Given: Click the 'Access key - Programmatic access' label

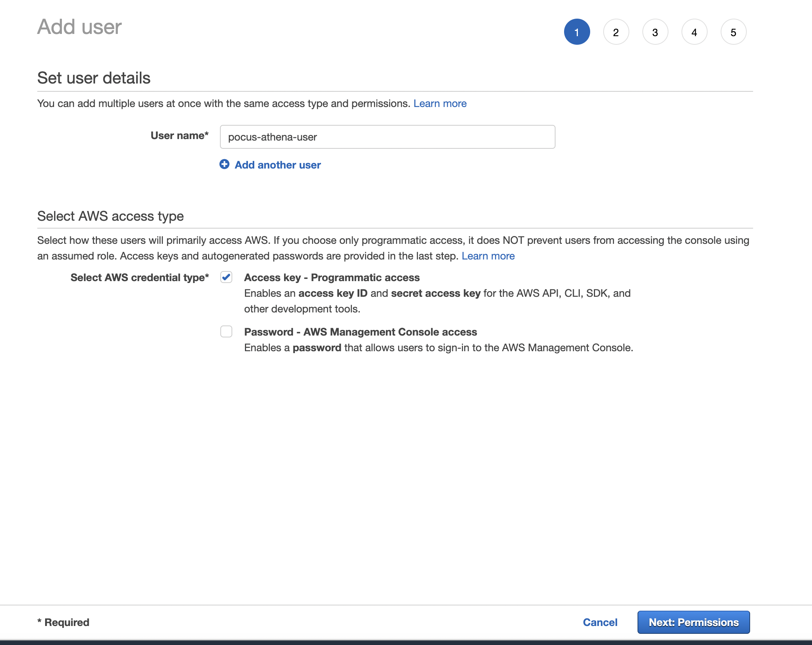Looking at the screenshot, I should click(x=331, y=277).
